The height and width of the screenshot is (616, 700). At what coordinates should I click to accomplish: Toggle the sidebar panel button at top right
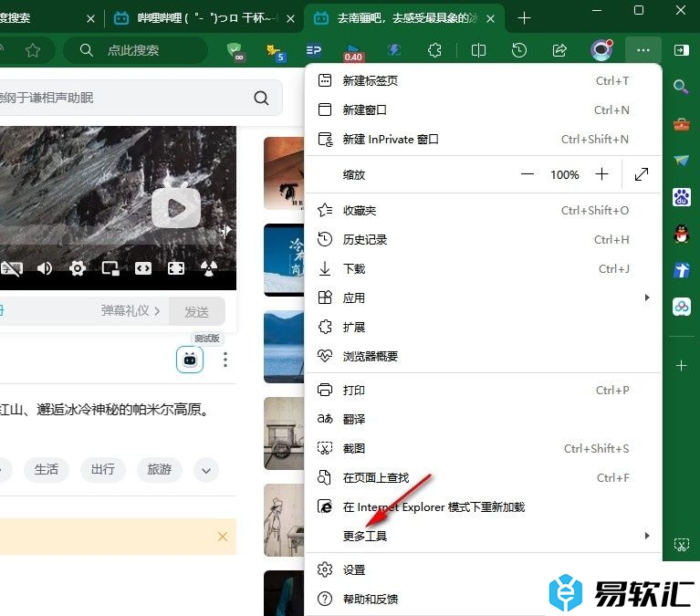point(681,50)
